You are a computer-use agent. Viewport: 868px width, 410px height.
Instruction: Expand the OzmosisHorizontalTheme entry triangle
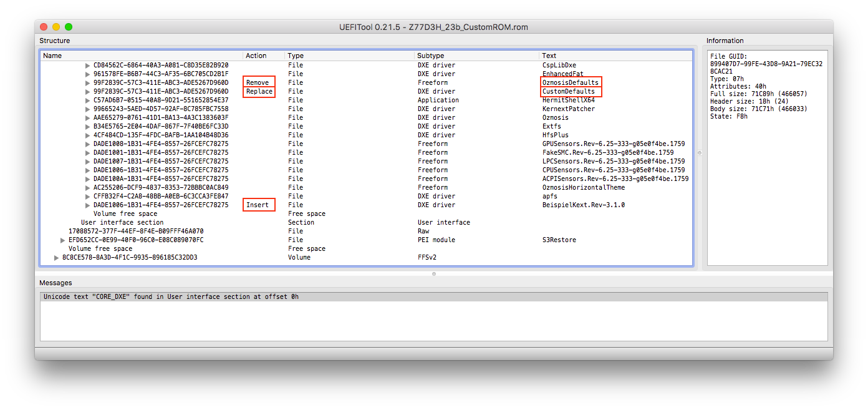[x=88, y=187]
